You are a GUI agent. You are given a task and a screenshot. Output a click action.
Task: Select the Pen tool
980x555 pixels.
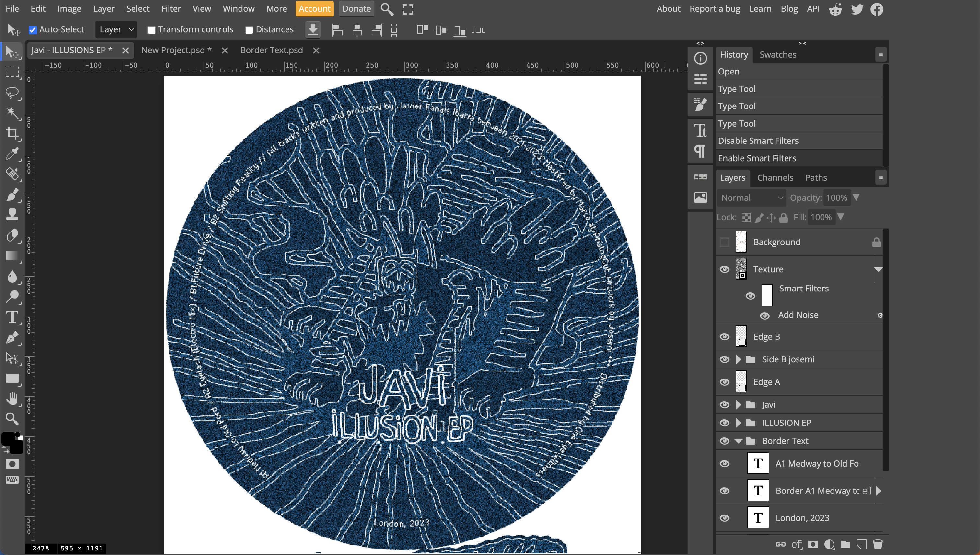[13, 338]
